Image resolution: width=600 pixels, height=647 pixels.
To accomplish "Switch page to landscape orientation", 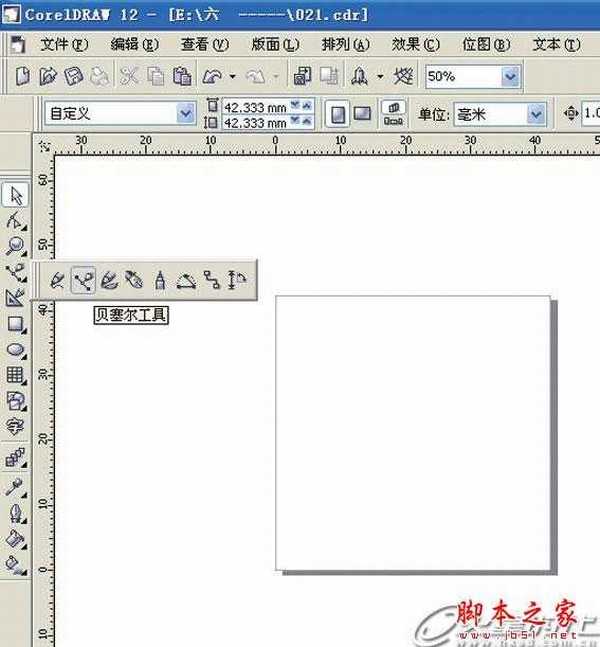I will point(361,113).
